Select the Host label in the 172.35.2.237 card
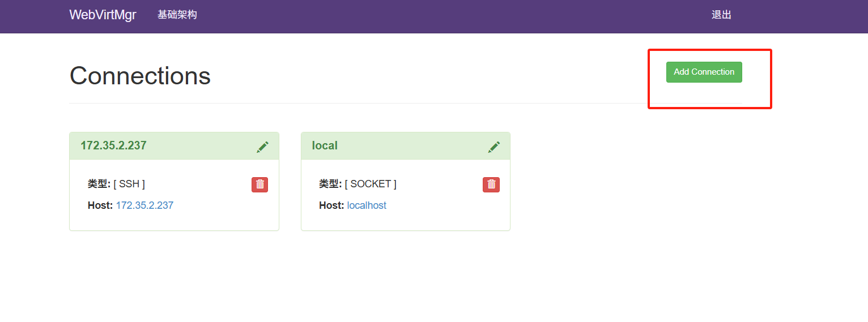The height and width of the screenshot is (322, 868). pos(100,205)
